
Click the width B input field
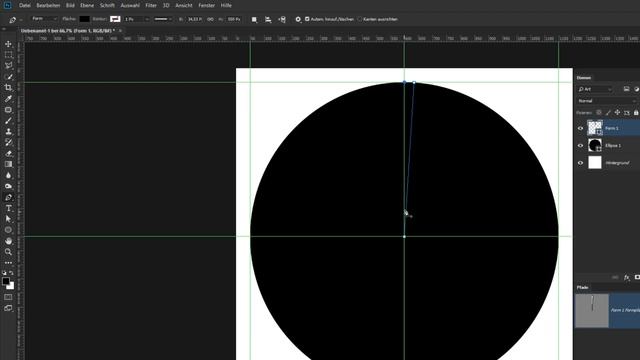point(194,19)
